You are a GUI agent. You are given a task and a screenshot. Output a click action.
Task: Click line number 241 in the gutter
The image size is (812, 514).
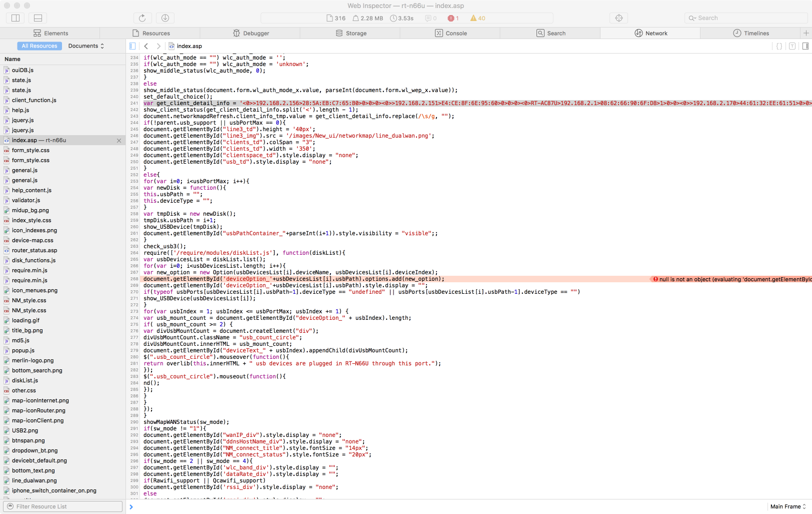(134, 104)
